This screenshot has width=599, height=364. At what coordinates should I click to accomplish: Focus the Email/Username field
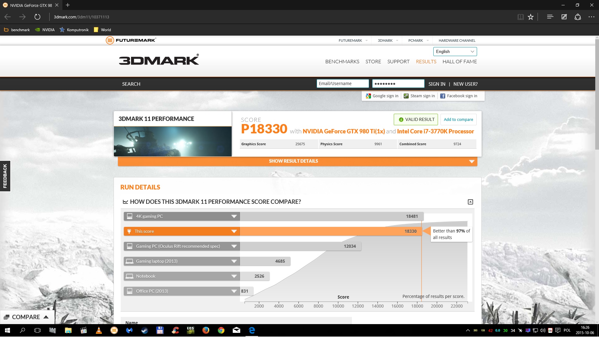pyautogui.click(x=343, y=84)
